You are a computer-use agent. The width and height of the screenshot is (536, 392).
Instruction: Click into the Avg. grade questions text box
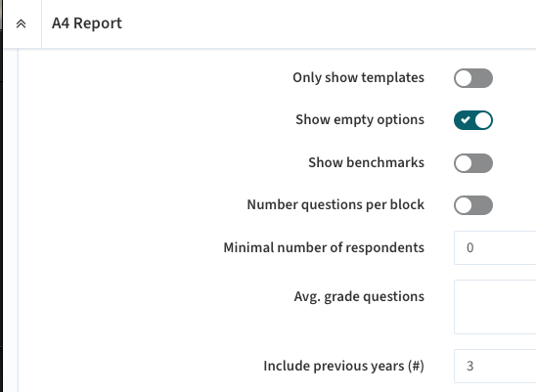tap(495, 307)
